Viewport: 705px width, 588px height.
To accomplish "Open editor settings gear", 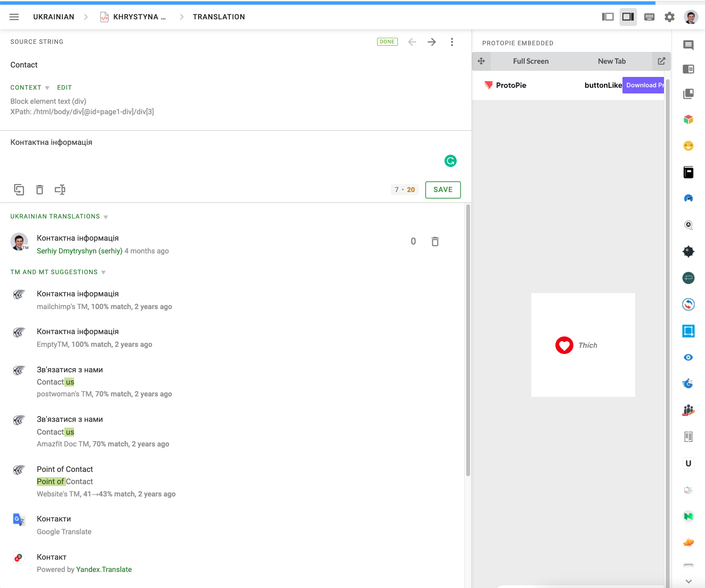I will click(670, 17).
